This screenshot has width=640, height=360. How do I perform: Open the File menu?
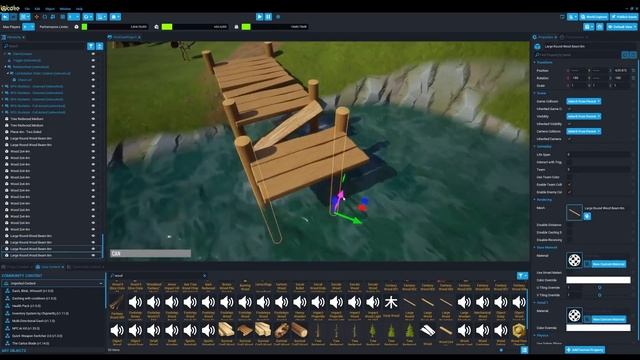point(27,9)
